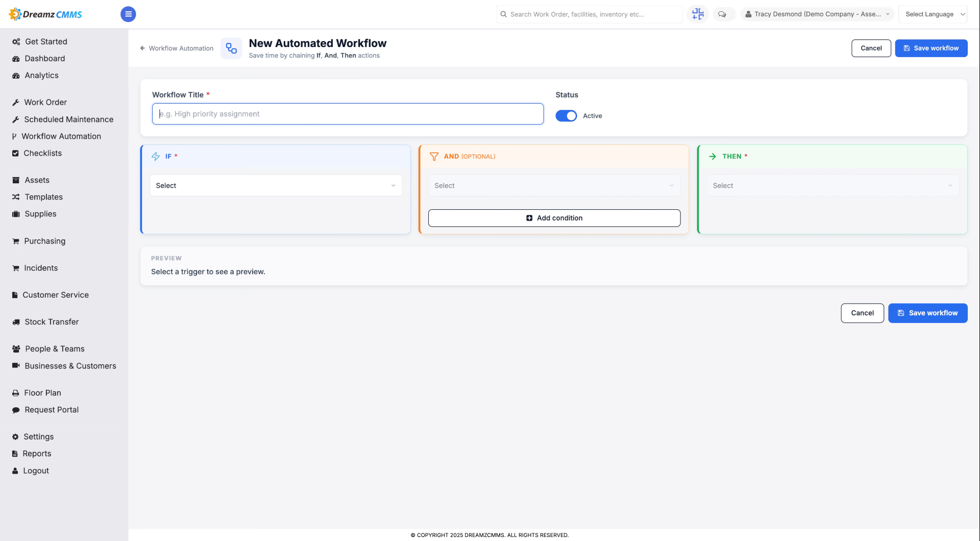Open Workflow Automation in sidebar
Viewport: 980px width, 541px height.
click(61, 136)
